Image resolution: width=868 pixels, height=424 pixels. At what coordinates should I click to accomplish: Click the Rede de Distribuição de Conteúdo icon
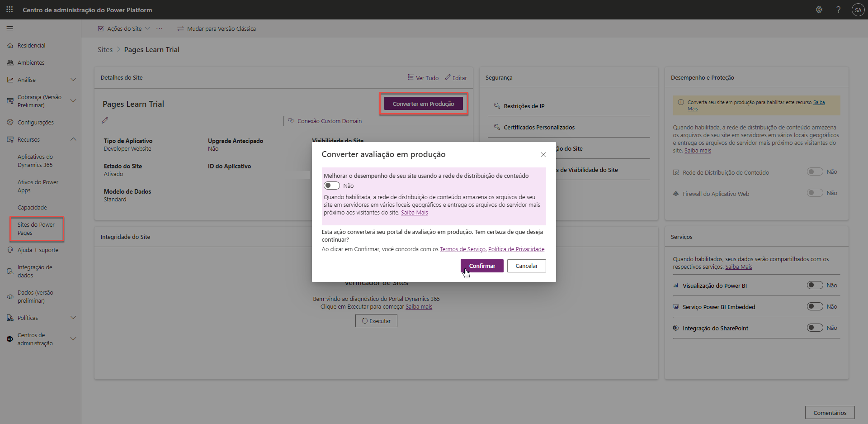[676, 172]
